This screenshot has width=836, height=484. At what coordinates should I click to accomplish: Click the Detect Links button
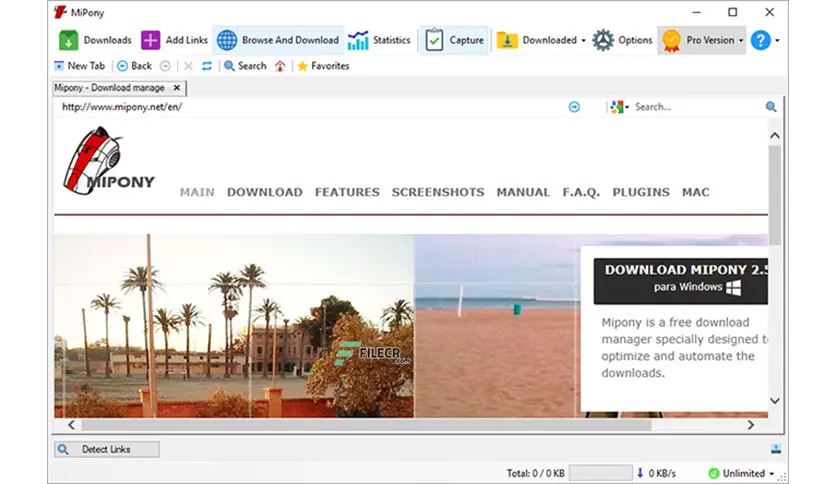pos(107,449)
